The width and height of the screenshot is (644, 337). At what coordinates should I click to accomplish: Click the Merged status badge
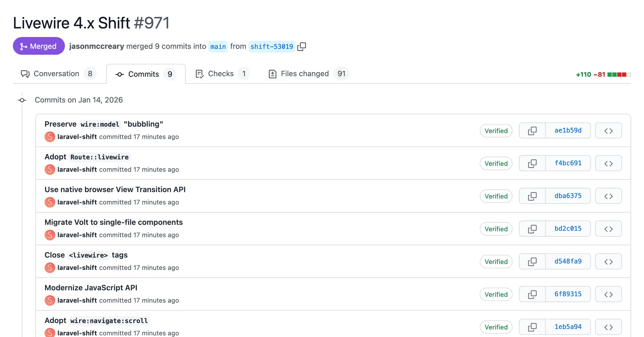pos(39,46)
